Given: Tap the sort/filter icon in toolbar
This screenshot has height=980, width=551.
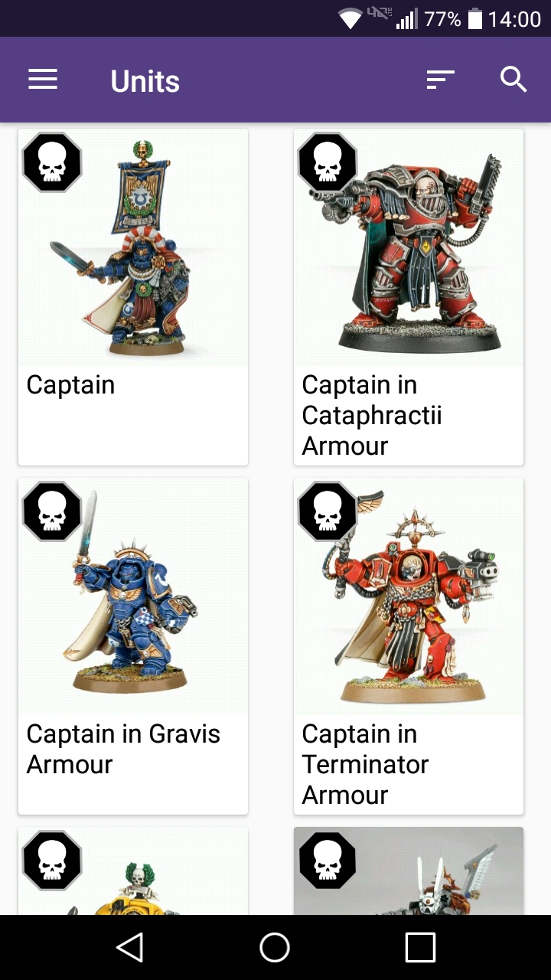Looking at the screenshot, I should tap(440, 80).
